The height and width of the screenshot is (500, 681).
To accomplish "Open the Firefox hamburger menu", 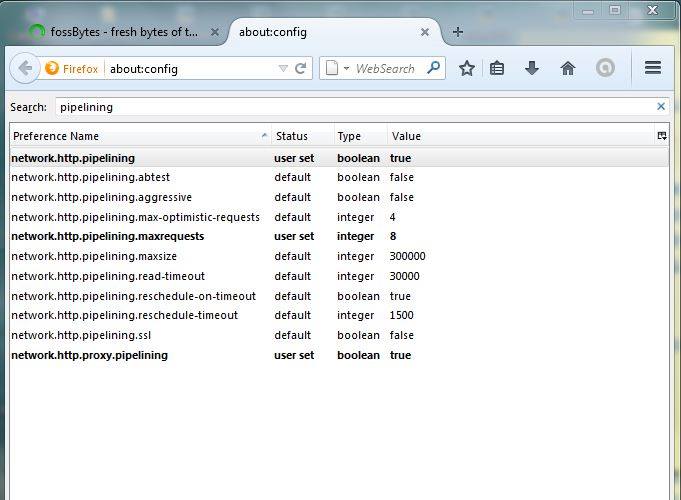I will (653, 69).
